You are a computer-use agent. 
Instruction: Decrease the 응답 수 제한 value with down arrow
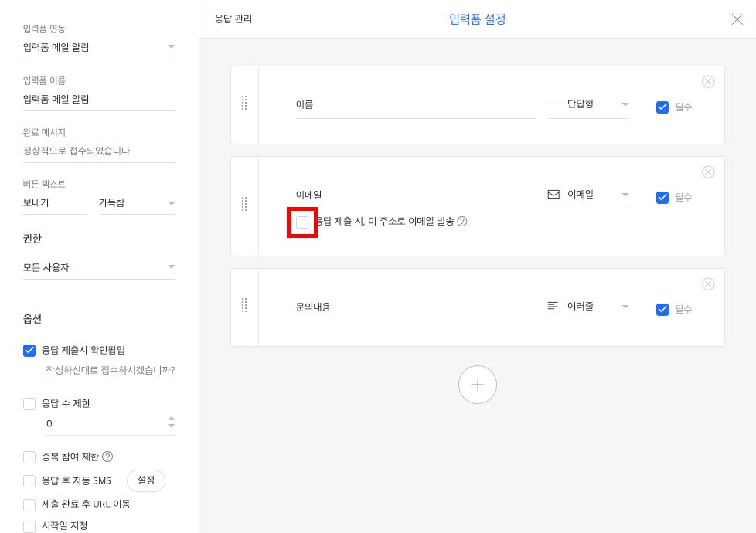(171, 426)
